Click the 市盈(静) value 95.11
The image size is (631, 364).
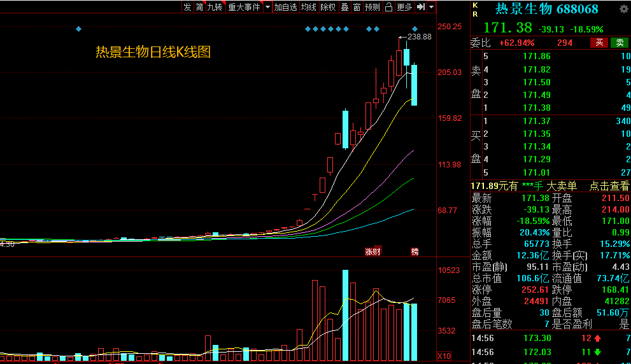(x=537, y=267)
